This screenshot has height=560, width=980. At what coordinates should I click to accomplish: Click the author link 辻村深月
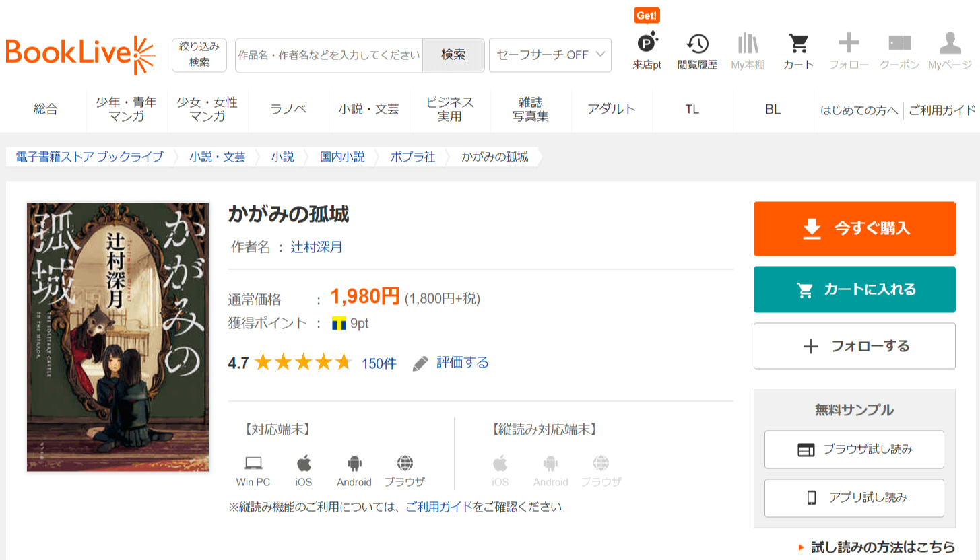(317, 247)
